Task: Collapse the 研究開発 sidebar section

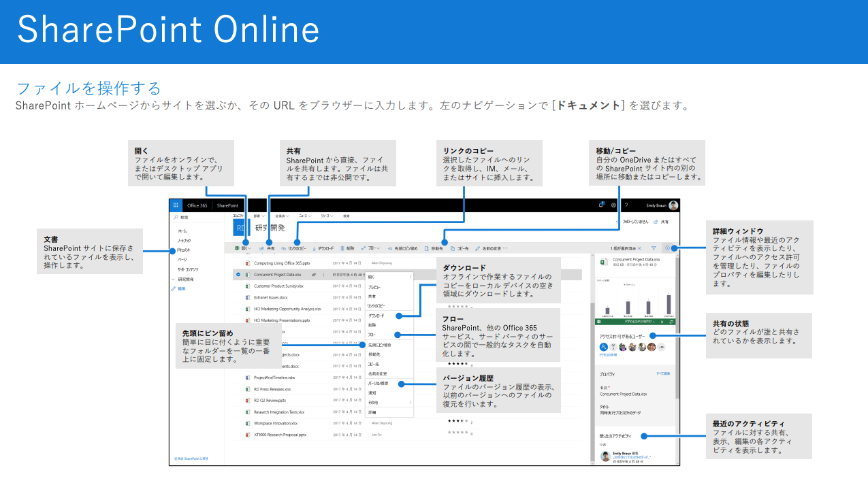Action: pos(173,280)
